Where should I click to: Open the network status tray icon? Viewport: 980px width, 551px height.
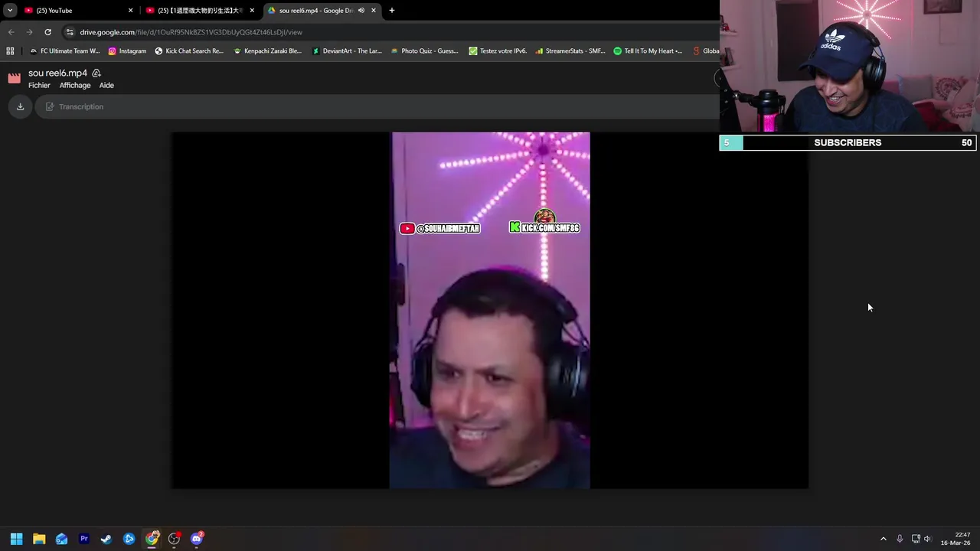[916, 539]
